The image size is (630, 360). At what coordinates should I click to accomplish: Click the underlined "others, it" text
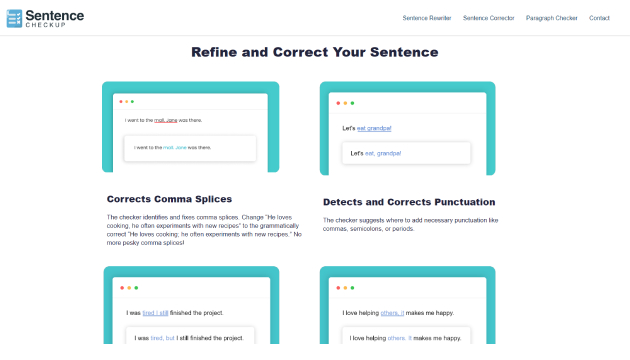click(x=392, y=313)
